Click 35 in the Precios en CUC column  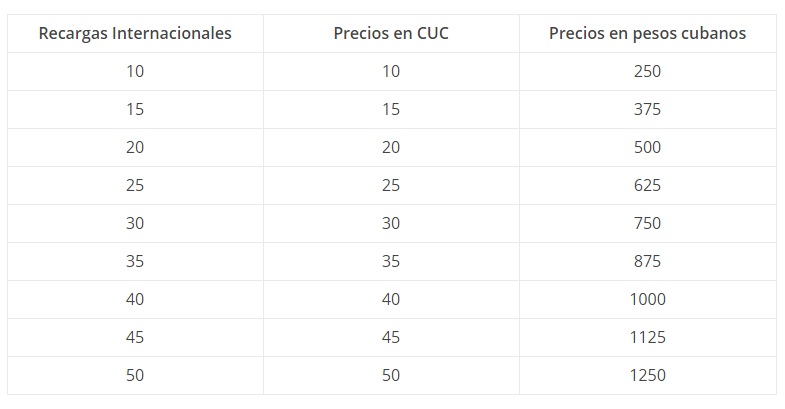[391, 261]
